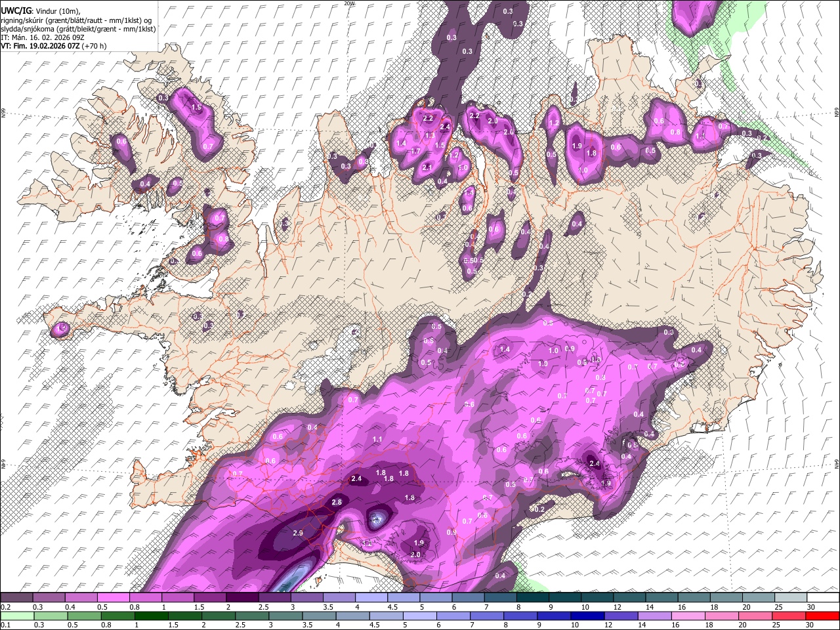Select the '2.8' precipitation value on the map

click(337, 502)
